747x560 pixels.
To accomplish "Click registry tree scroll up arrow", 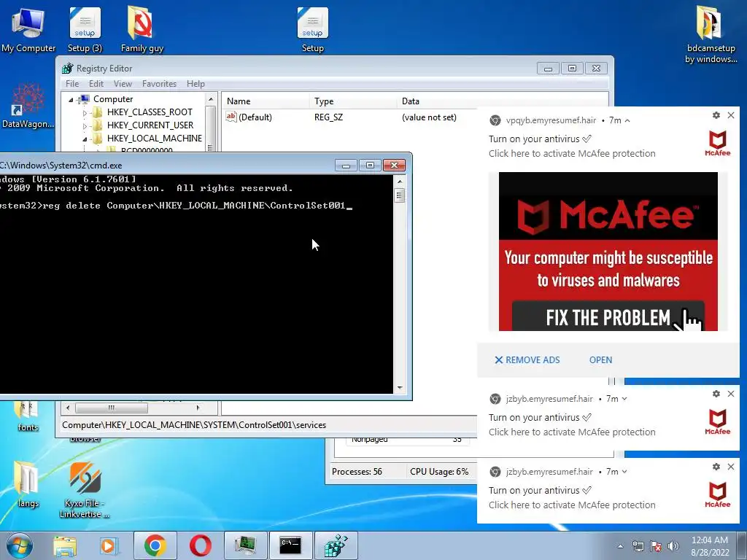I will coord(211,99).
